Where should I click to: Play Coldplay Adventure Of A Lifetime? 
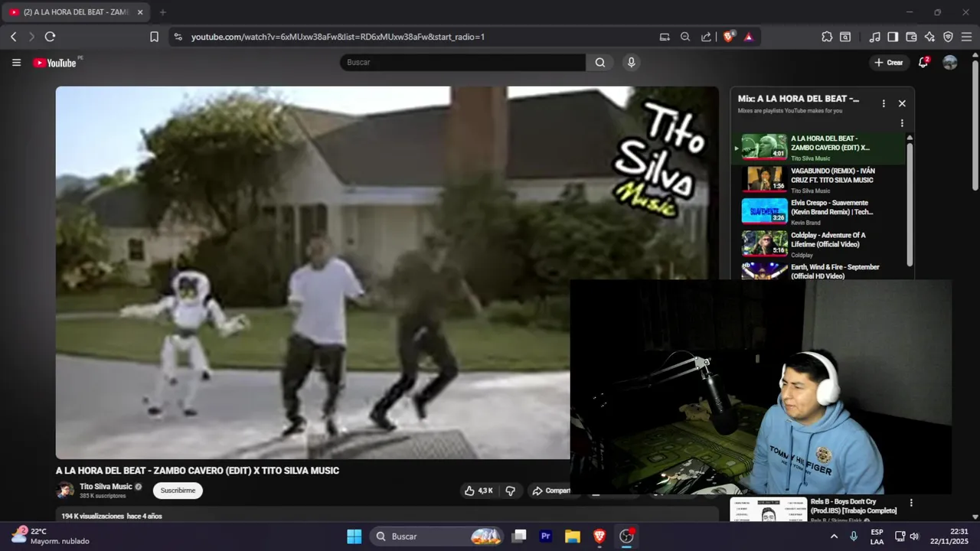click(818, 243)
